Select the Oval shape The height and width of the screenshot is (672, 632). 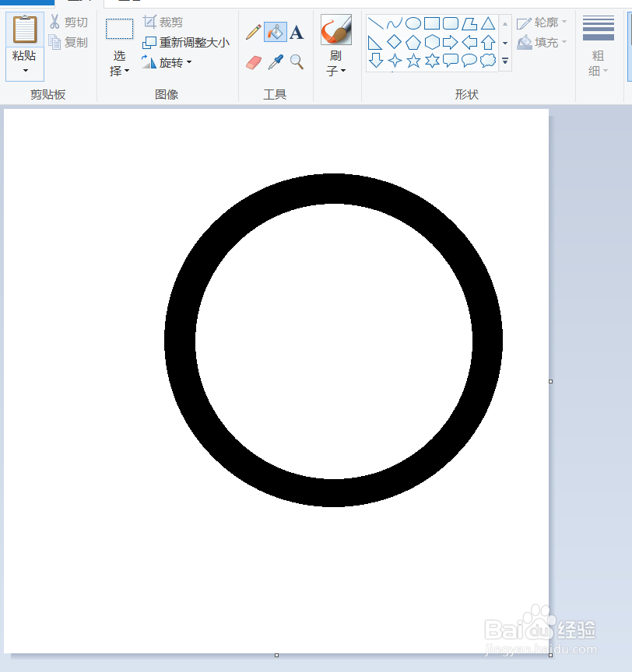click(413, 22)
